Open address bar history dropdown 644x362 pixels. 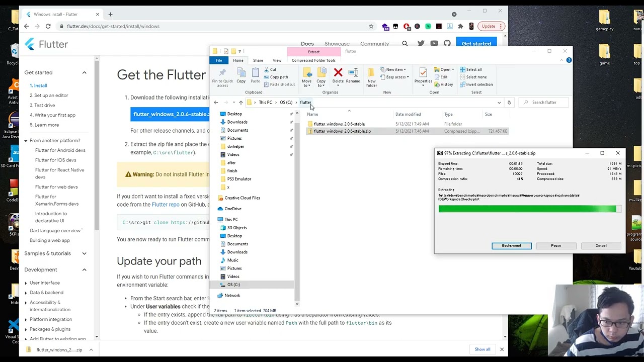499,103
